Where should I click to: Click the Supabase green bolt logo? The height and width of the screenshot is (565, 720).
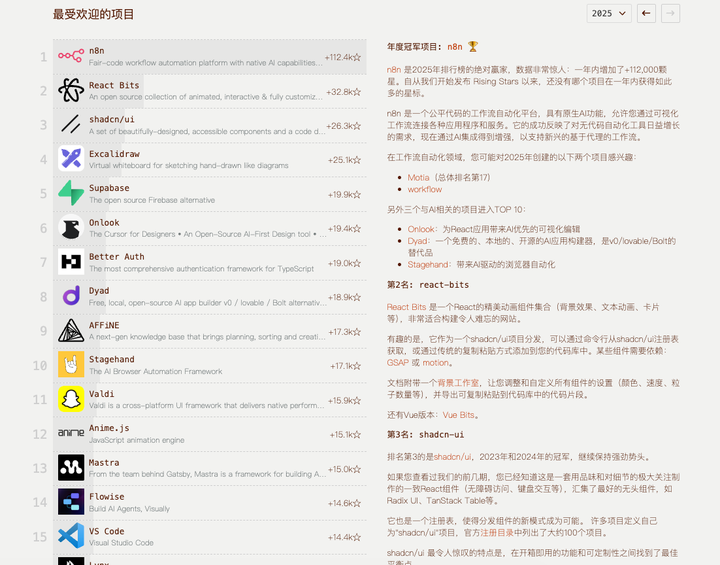point(71,193)
